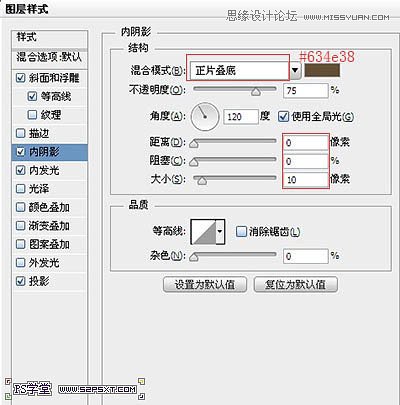400x405 pixels.
Task: Click the 设置为默认值 button
Action: [205, 285]
